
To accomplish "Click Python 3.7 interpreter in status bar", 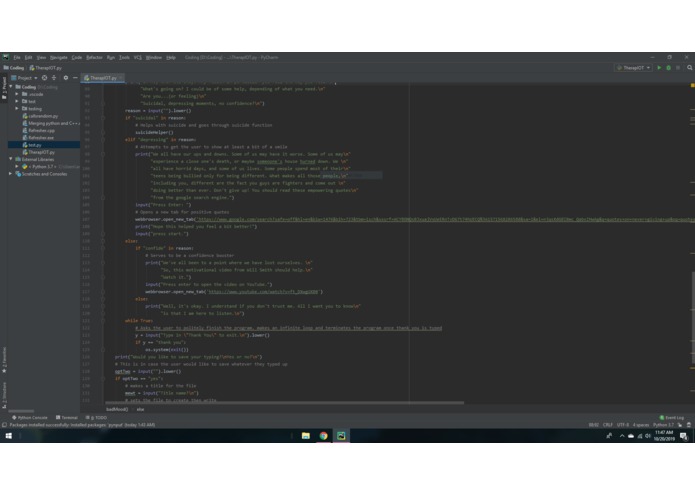I will point(663,425).
